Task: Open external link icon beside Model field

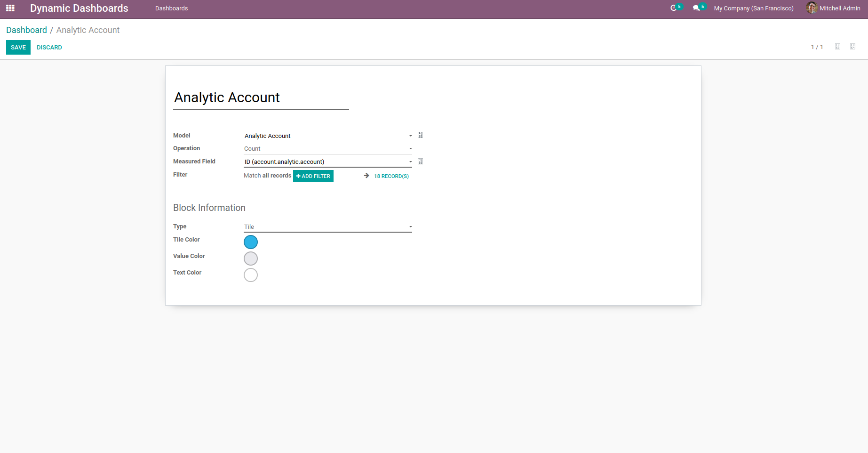Action: pyautogui.click(x=421, y=135)
